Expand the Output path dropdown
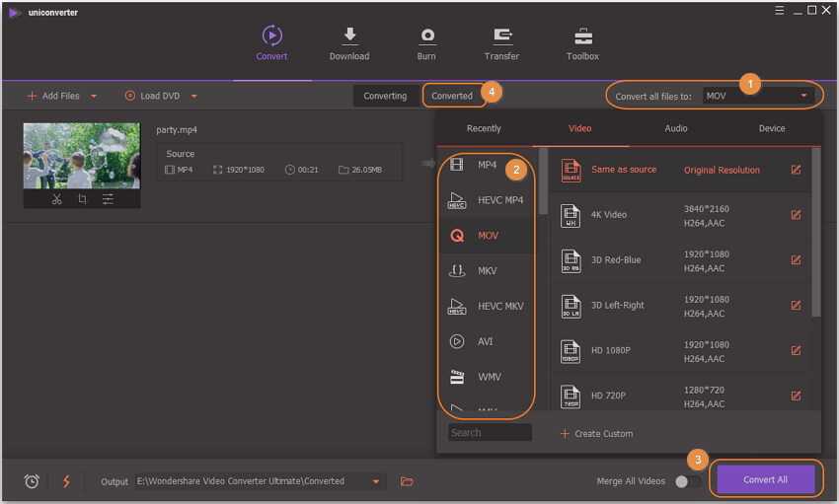Image resolution: width=839 pixels, height=504 pixels. pos(376,481)
